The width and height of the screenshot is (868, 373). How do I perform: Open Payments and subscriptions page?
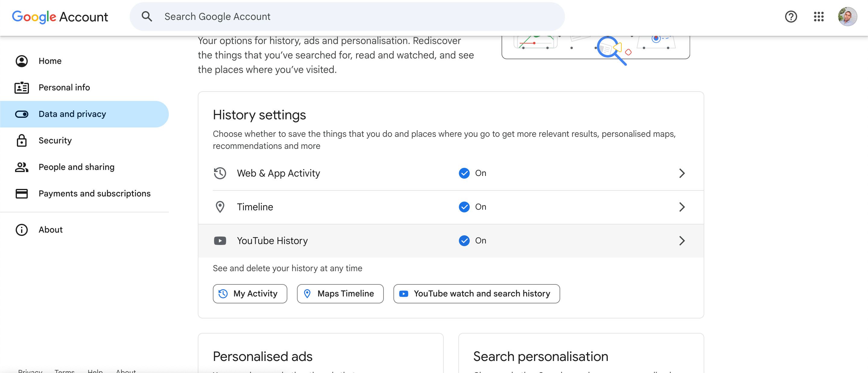pyautogui.click(x=94, y=193)
